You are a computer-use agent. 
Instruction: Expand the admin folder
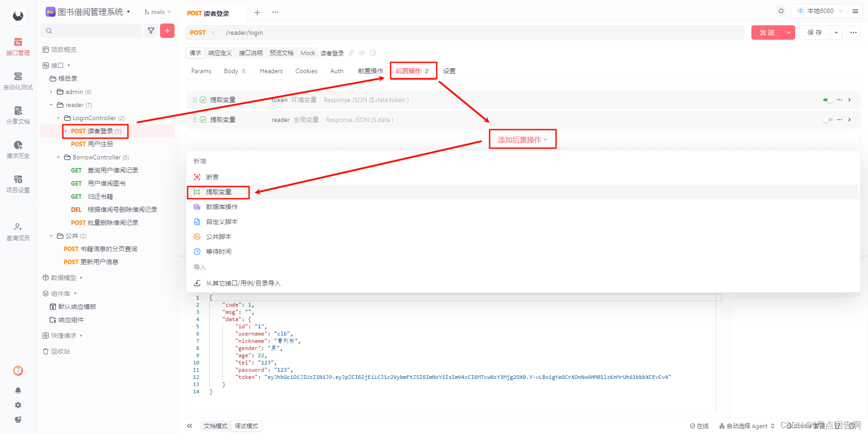tap(51, 92)
